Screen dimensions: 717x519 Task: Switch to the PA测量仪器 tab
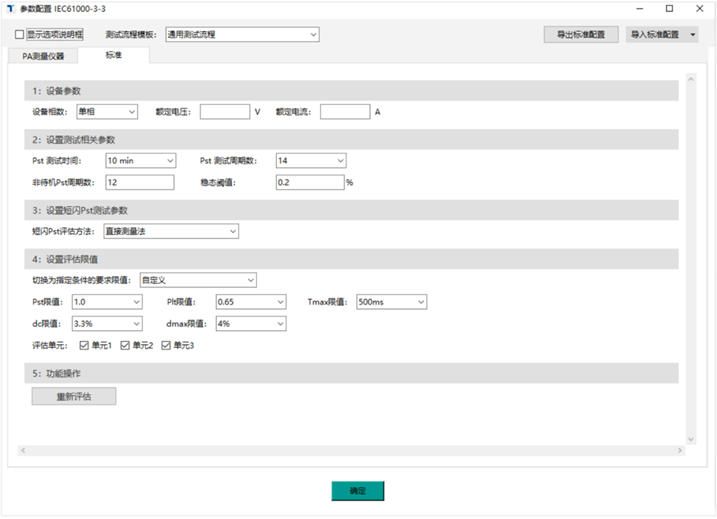(x=43, y=56)
